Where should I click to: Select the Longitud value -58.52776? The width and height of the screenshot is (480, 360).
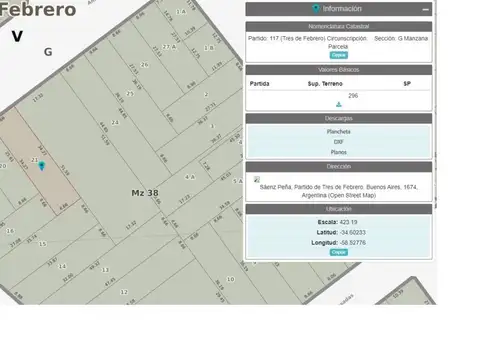(353, 243)
